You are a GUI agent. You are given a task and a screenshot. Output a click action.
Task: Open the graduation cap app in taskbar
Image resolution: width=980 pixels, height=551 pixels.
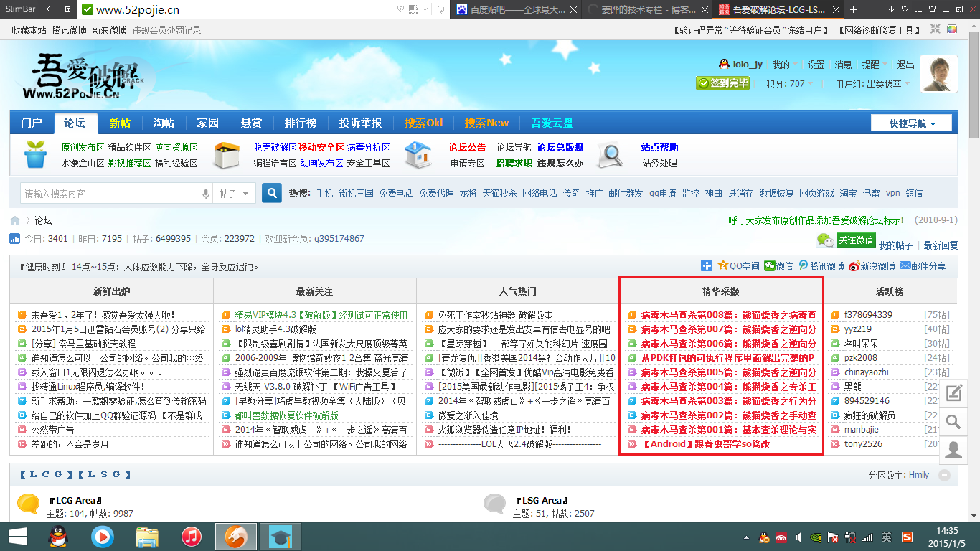(x=280, y=535)
